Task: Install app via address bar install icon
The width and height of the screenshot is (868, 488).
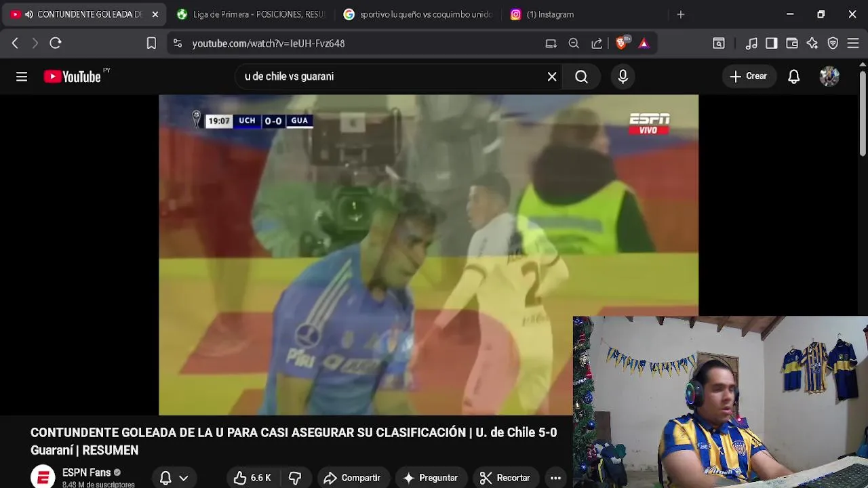Action: [x=551, y=43]
